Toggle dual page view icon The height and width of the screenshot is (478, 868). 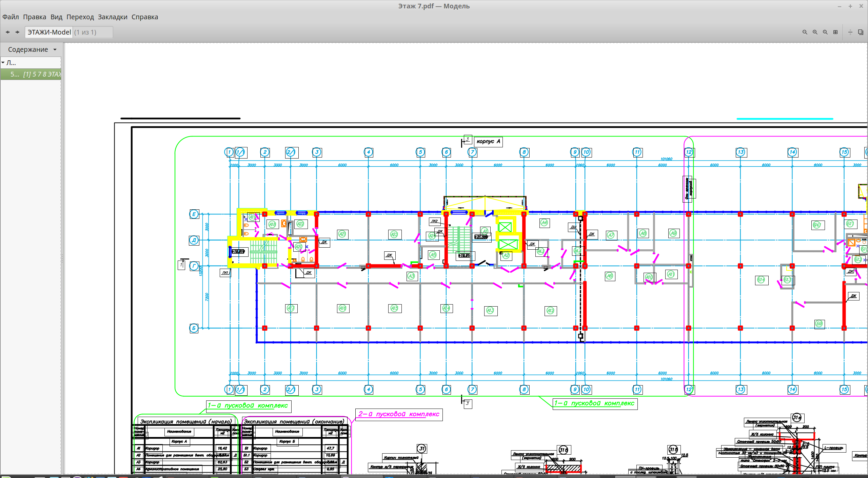[861, 32]
